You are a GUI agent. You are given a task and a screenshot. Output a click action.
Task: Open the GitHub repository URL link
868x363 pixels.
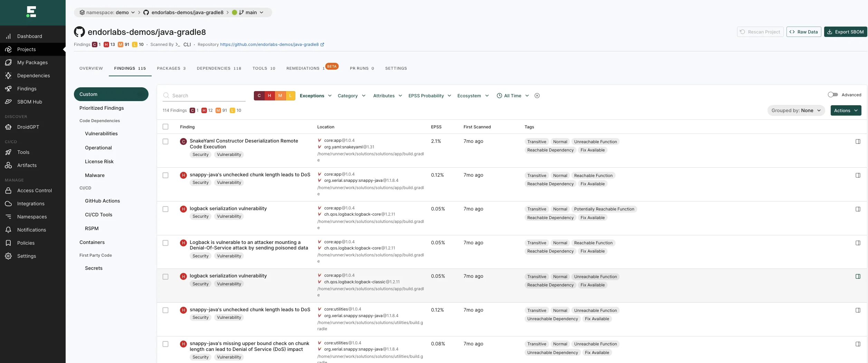(x=269, y=45)
